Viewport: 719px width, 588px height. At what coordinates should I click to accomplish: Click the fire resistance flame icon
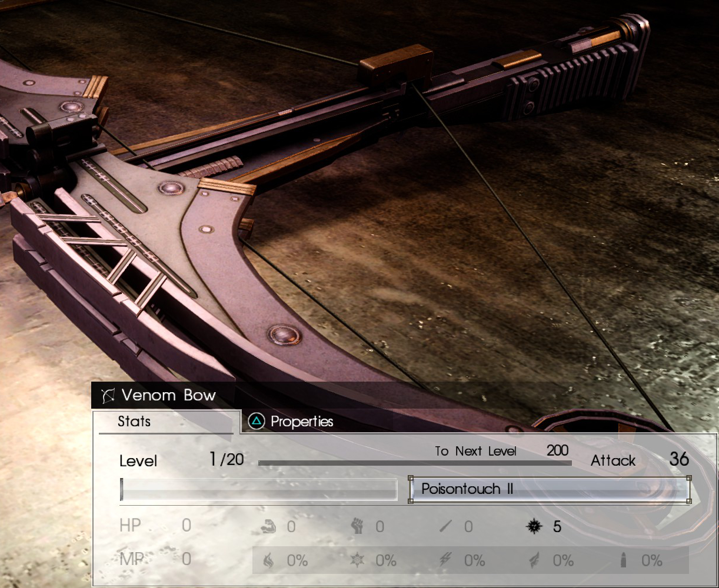point(268,560)
